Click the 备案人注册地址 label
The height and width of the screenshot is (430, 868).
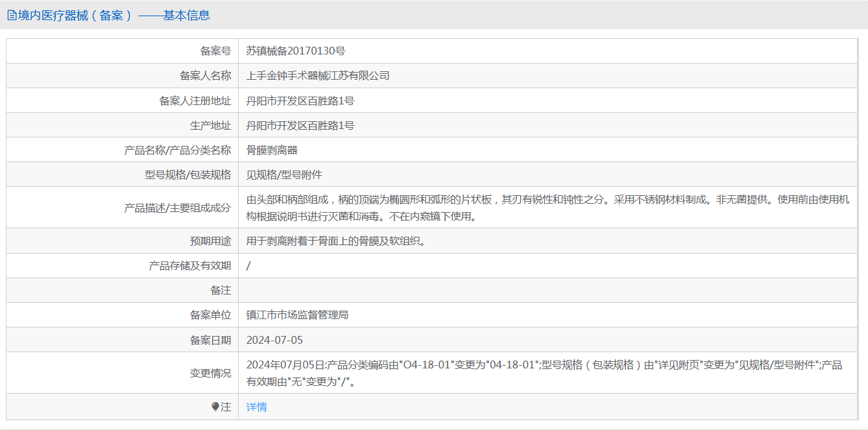click(x=195, y=101)
